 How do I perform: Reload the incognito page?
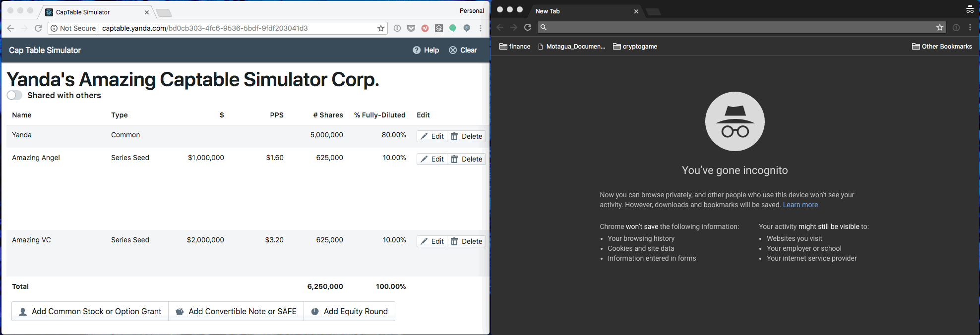(528, 27)
